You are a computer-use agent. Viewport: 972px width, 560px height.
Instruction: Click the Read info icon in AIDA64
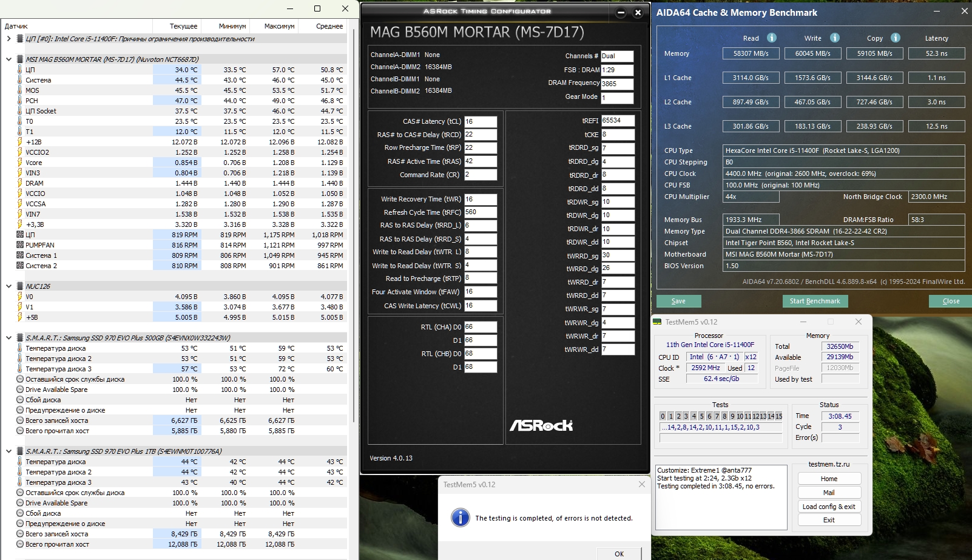click(x=772, y=38)
